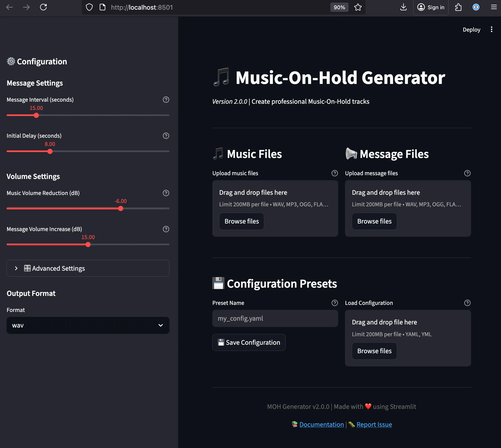Open the Documentation link
The image size is (501, 448).
click(x=322, y=424)
